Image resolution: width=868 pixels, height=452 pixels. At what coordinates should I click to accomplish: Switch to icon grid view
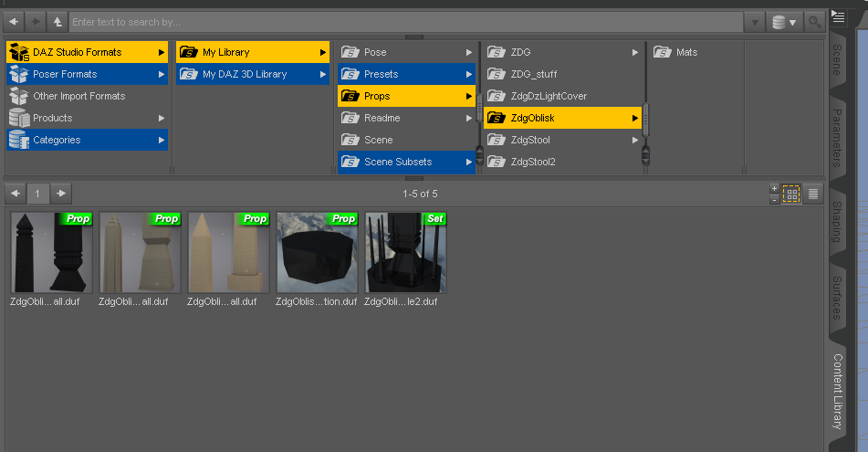pyautogui.click(x=791, y=194)
